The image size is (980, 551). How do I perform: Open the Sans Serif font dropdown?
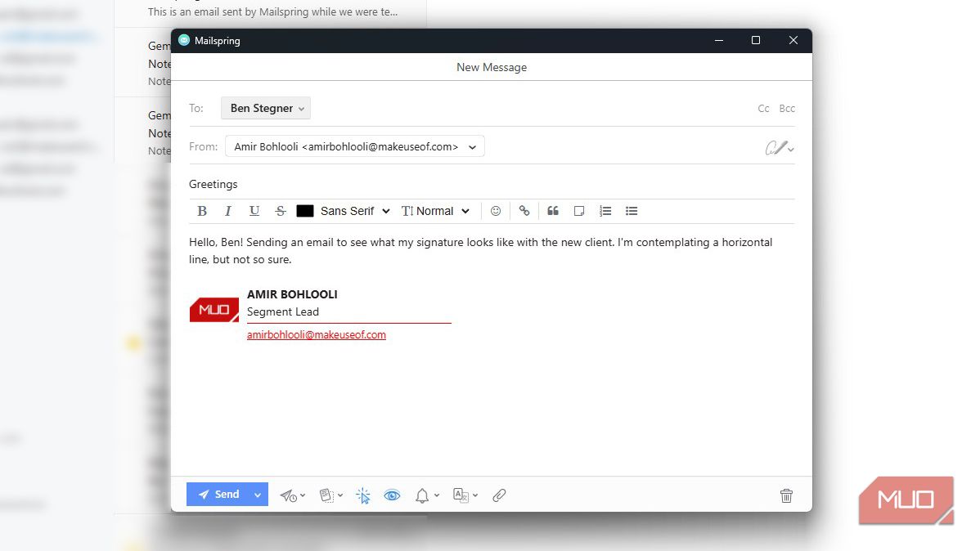tap(355, 211)
